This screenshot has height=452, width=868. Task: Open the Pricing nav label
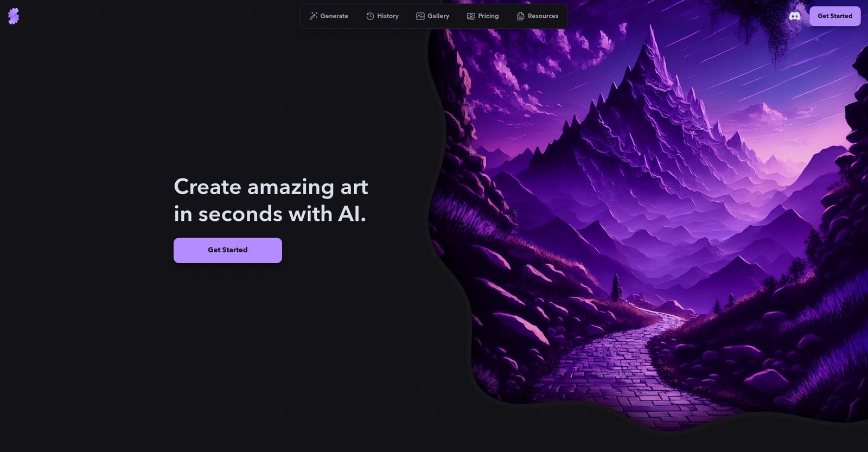(488, 16)
